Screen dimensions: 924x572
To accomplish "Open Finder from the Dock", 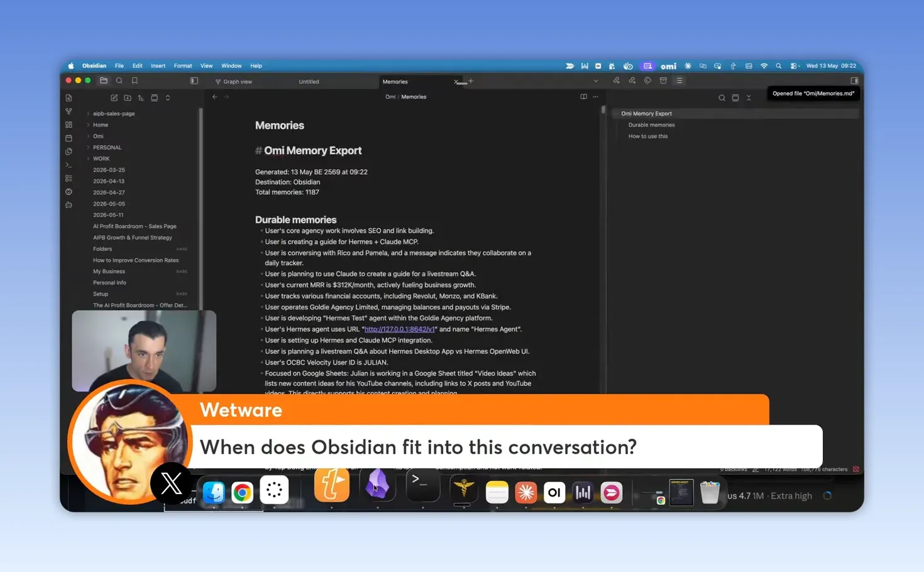I will pos(214,492).
